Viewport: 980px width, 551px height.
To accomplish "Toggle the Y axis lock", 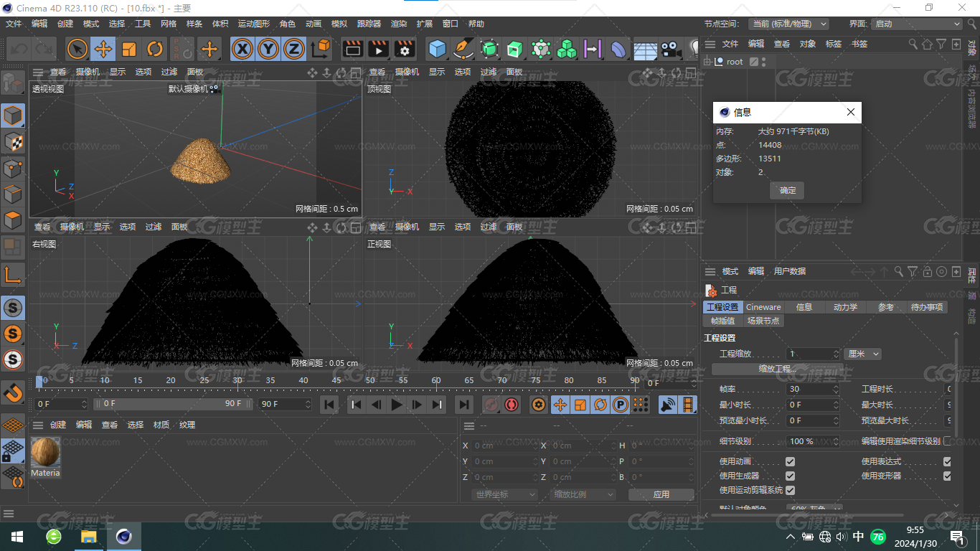I will (268, 49).
